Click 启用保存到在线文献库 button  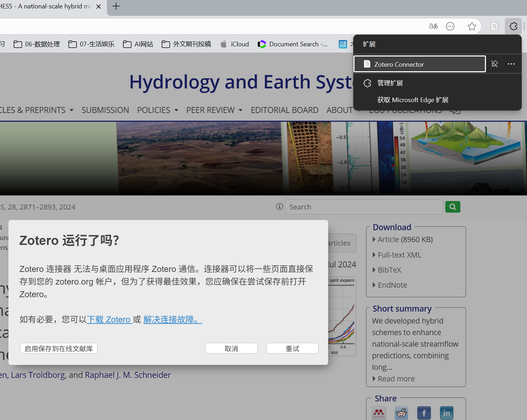tap(59, 348)
